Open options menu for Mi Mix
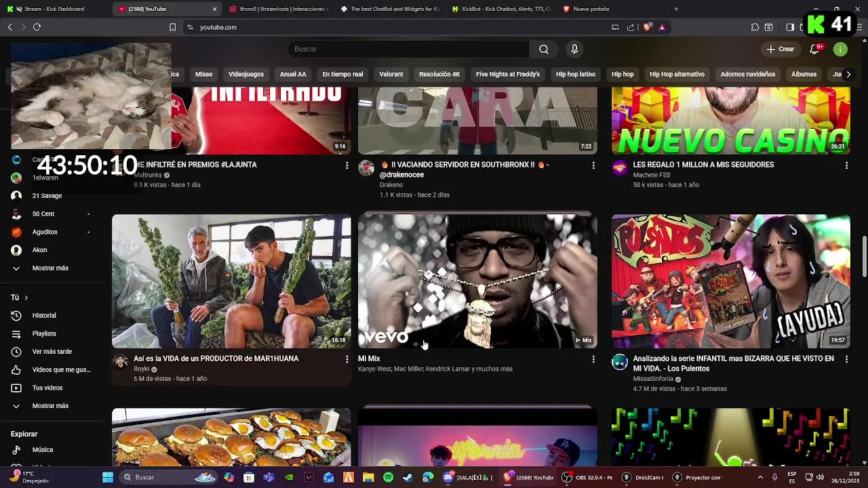The width and height of the screenshot is (868, 488). point(593,359)
